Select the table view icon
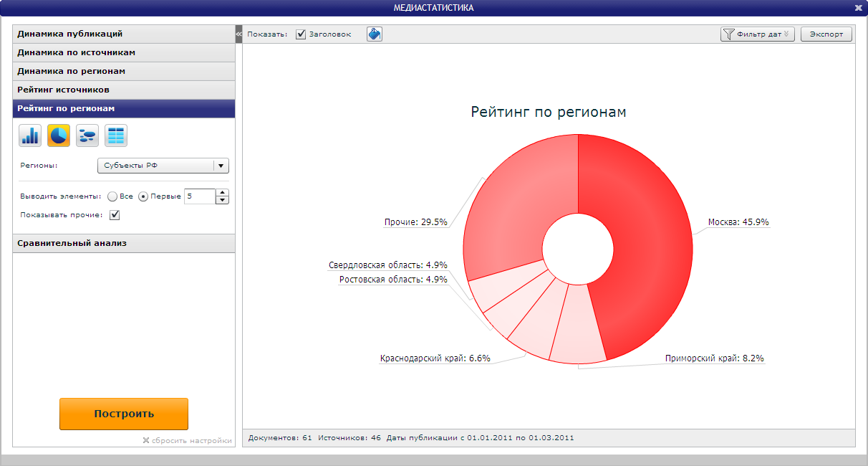This screenshot has width=868, height=466. (x=116, y=135)
